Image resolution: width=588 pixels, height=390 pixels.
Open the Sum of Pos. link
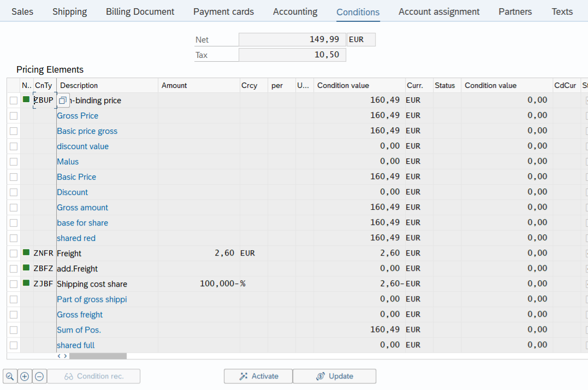(79, 330)
